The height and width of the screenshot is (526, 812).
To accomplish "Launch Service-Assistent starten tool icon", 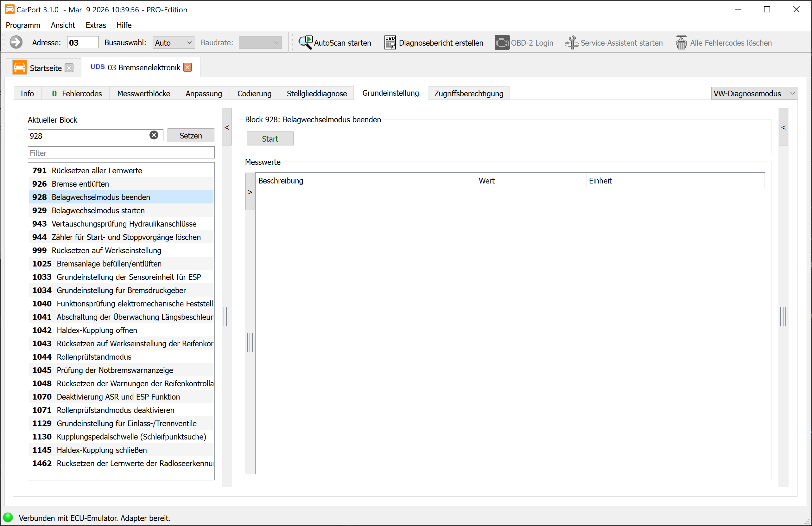I will [x=572, y=43].
